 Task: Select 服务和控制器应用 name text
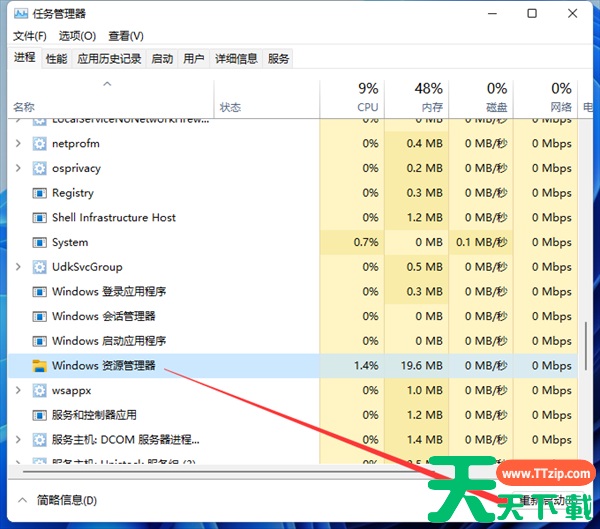(94, 415)
